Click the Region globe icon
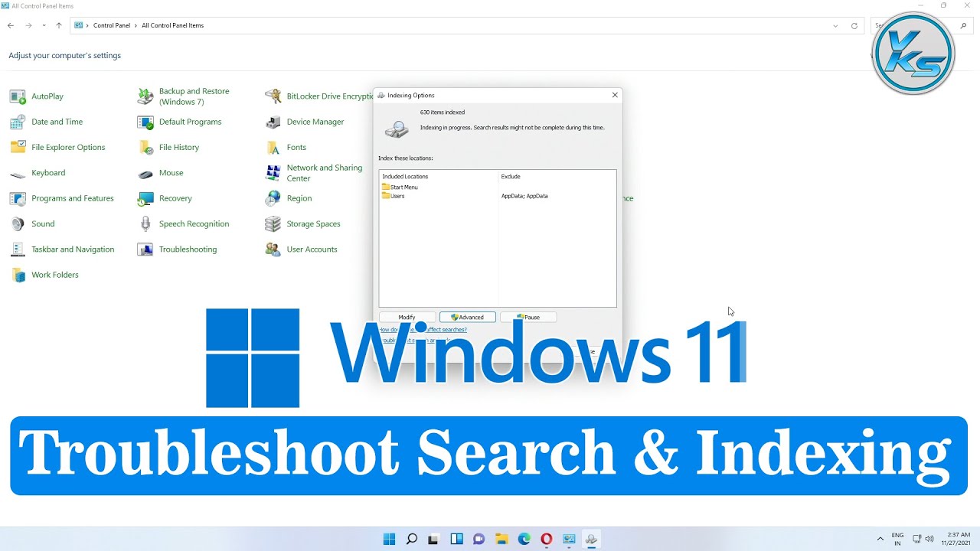The image size is (980, 551). 273,198
